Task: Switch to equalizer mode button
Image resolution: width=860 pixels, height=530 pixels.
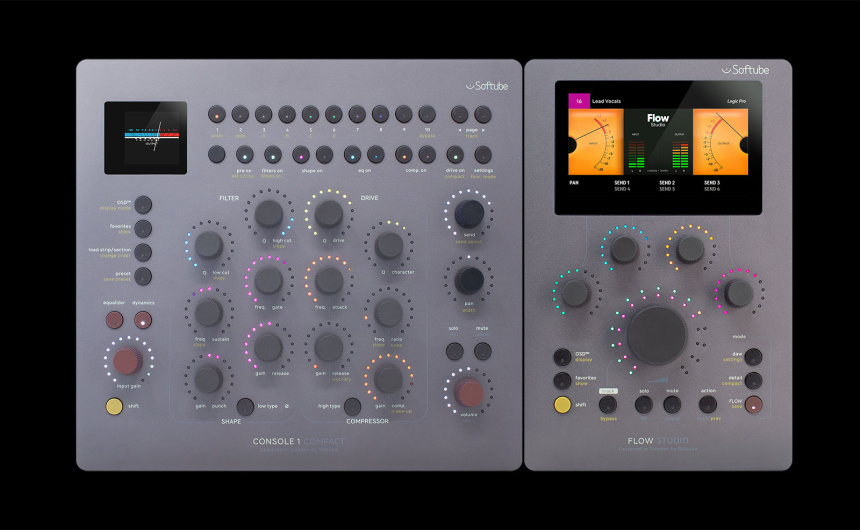Action: [x=114, y=319]
